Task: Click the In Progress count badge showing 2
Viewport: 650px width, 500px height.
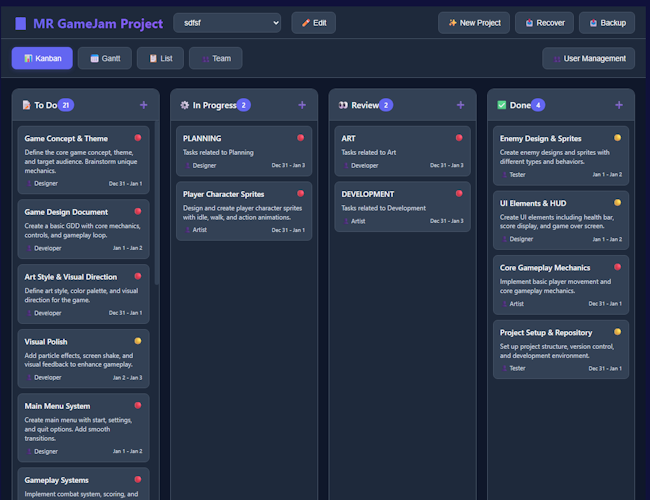Action: [x=244, y=105]
